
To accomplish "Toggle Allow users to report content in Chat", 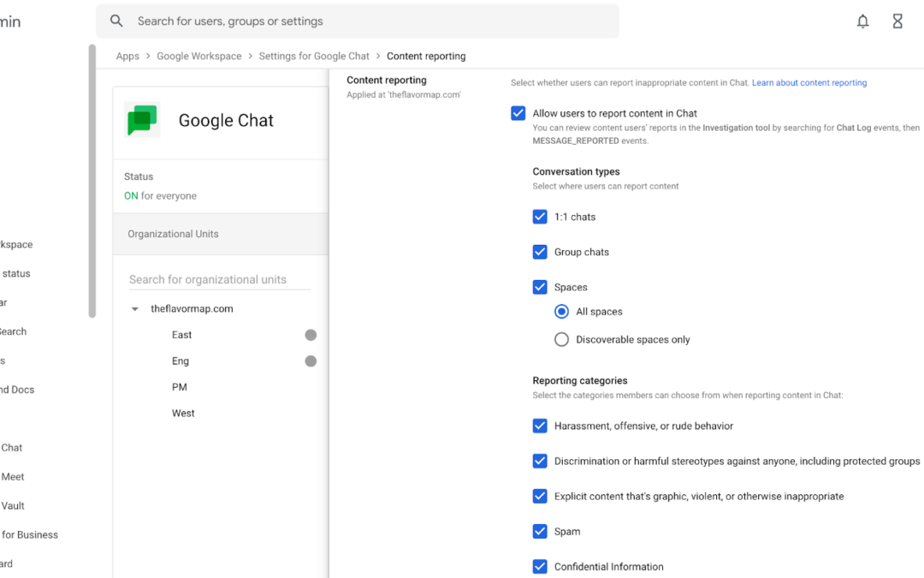I will pyautogui.click(x=518, y=113).
